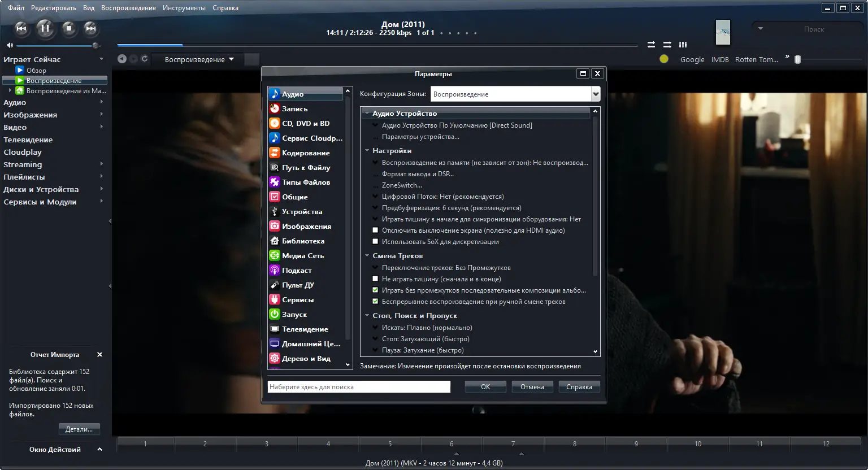The image size is (868, 470).
Task: Collapse the Смена Треков section
Action: pos(367,256)
